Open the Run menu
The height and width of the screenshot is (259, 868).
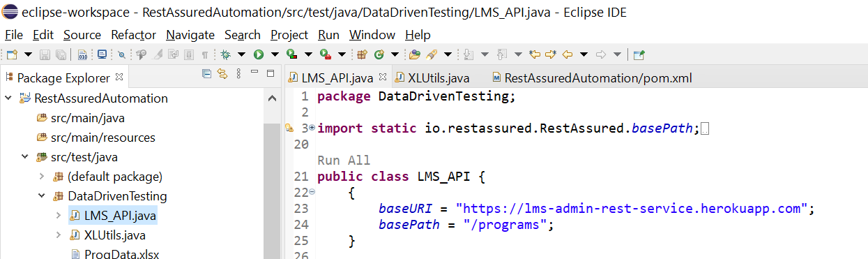tap(329, 35)
